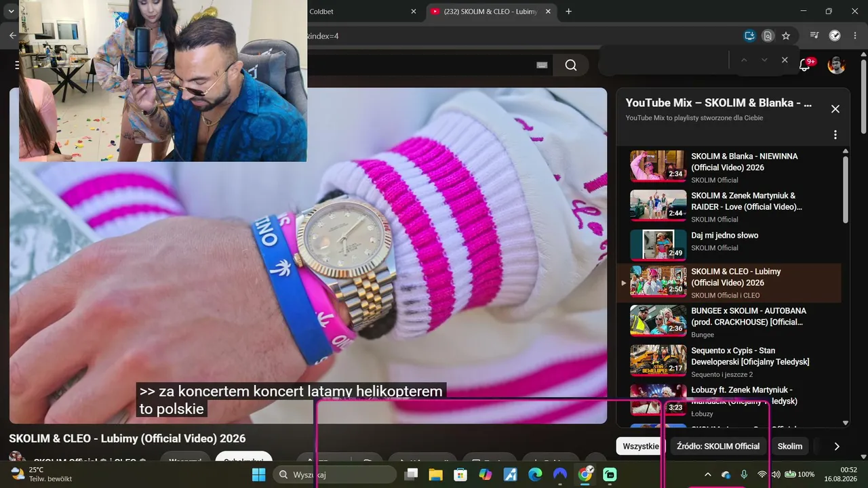Screen dimensions: 868x488
Task: Open the volume tray icon
Action: coord(776,474)
